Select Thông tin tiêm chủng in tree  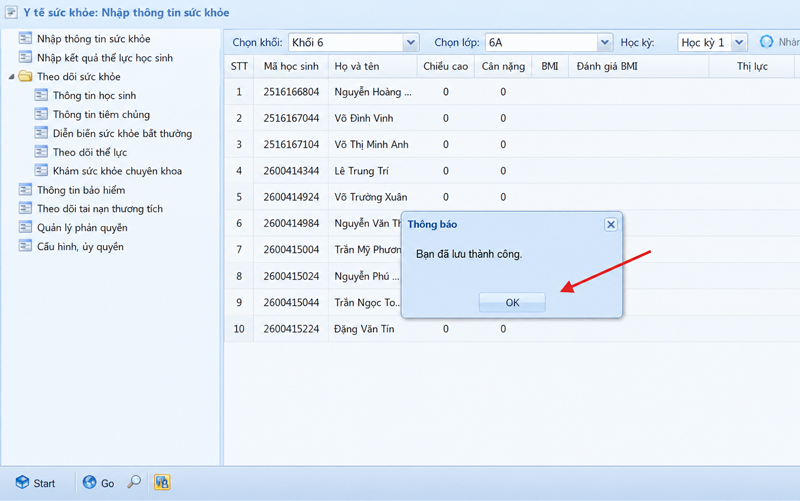(101, 114)
